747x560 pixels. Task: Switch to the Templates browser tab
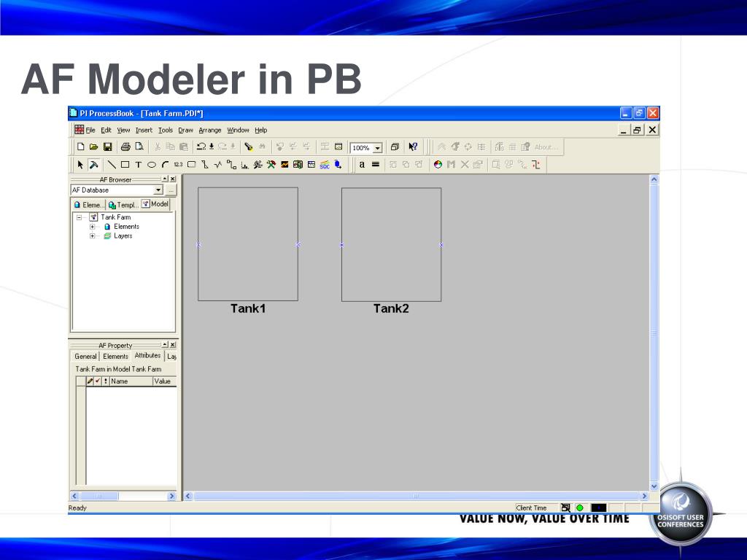(123, 205)
